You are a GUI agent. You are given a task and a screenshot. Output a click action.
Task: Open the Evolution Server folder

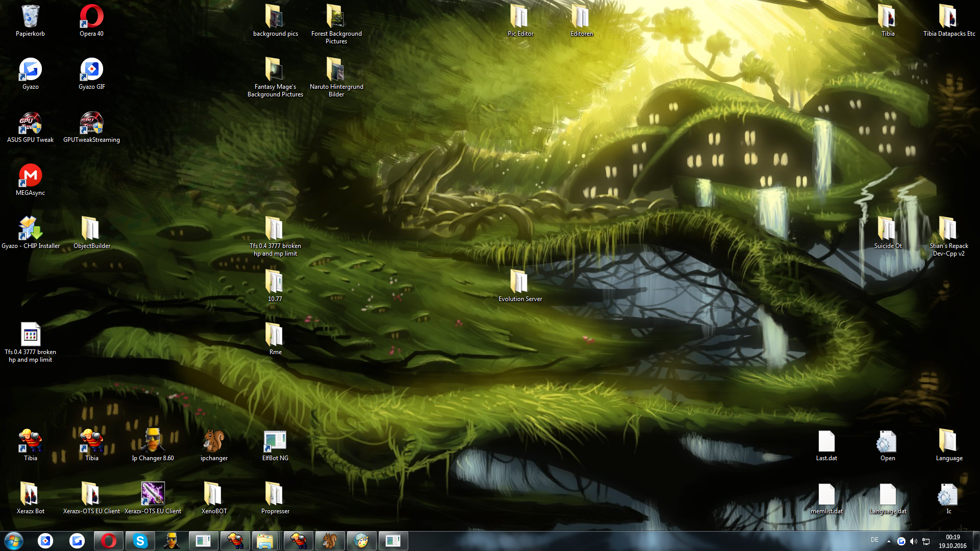point(521,286)
